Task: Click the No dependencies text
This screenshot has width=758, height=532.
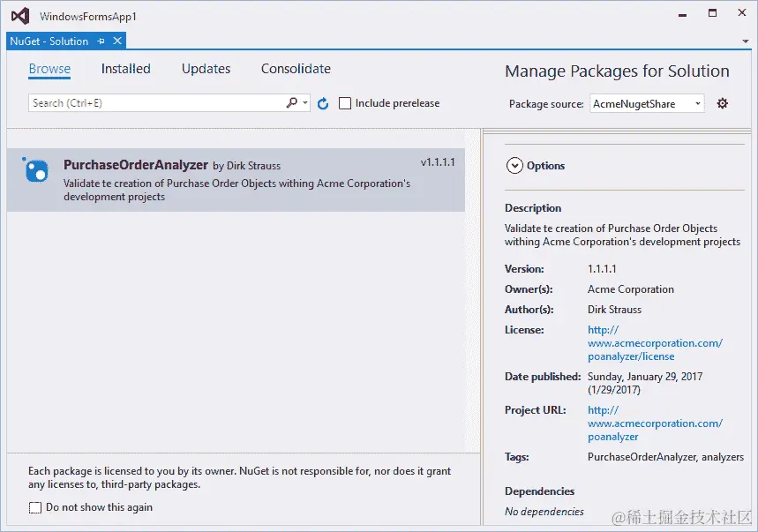Action: tap(544, 512)
